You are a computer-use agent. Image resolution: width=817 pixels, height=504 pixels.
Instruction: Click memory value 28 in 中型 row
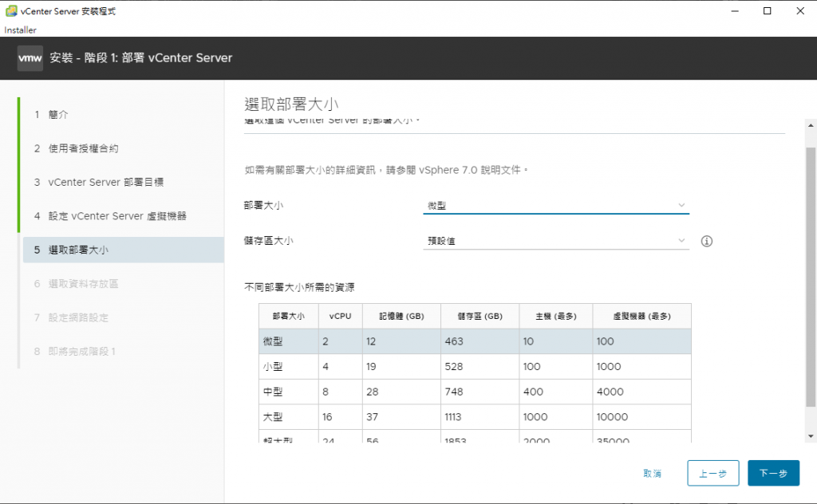(x=372, y=392)
